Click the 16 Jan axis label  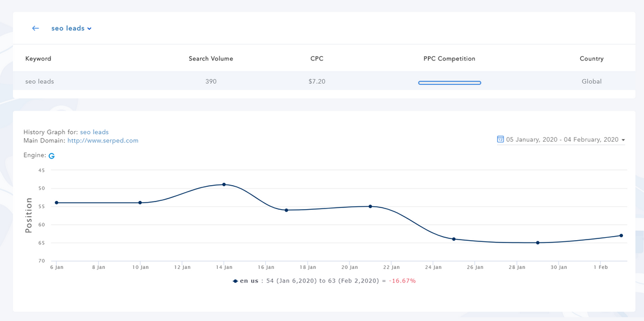266,267
